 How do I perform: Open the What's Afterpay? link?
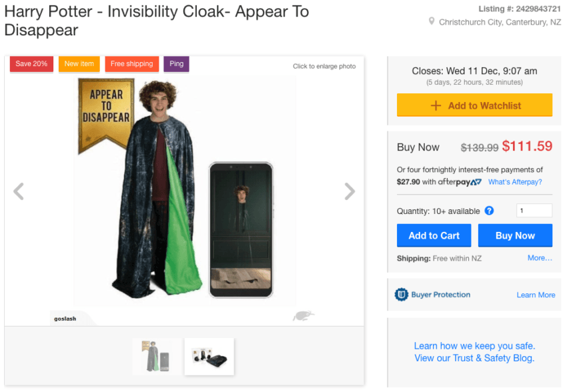515,182
